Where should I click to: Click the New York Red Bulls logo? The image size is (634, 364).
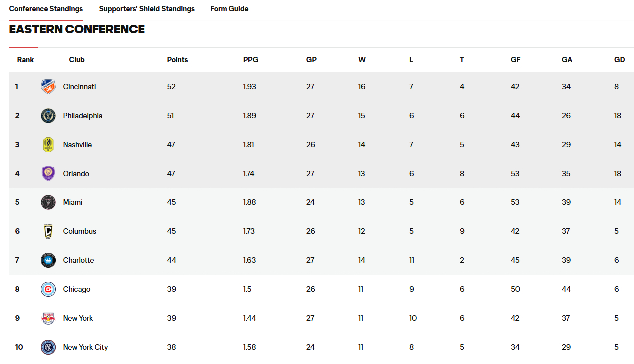click(48, 318)
